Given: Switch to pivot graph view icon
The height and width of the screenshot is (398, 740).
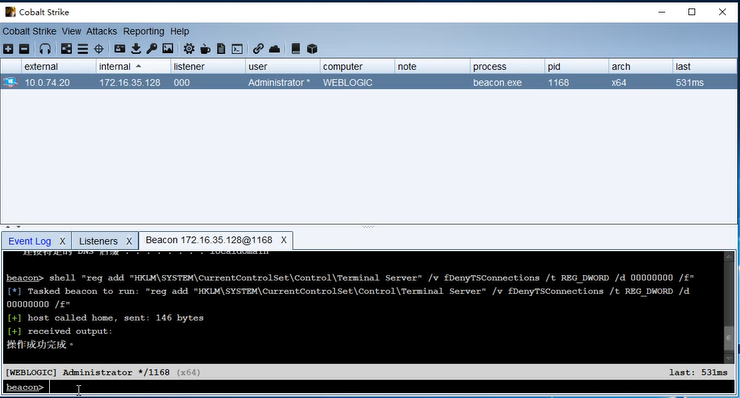Looking at the screenshot, I should click(67, 49).
